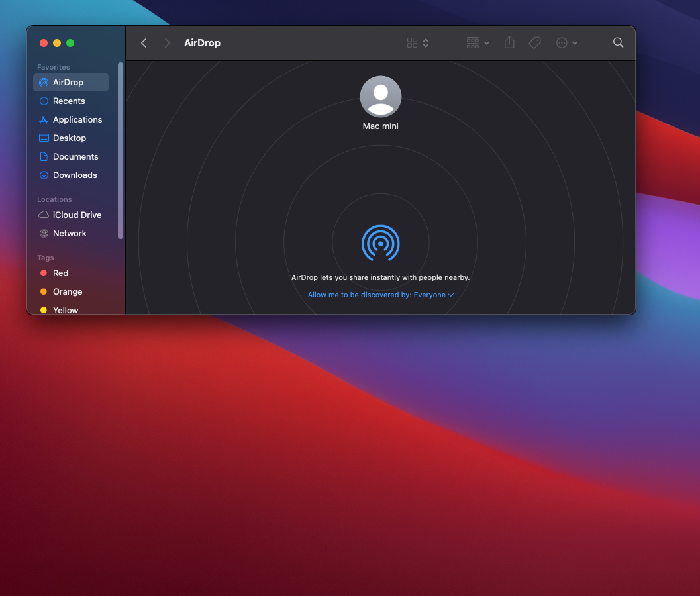Click the Locations section header
Screen dimensions: 700x596
coord(54,199)
